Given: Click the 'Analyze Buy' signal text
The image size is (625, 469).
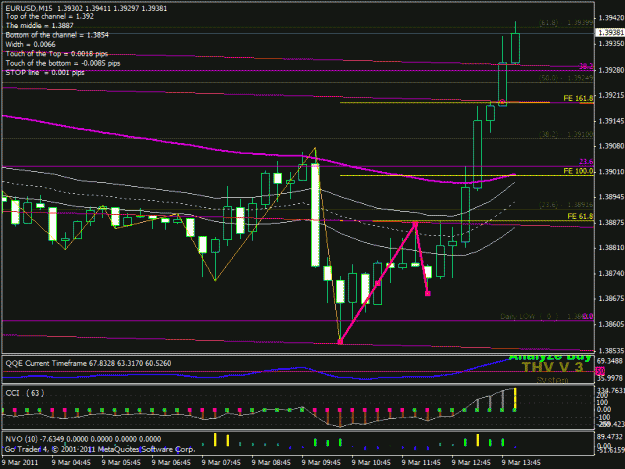Looking at the screenshot, I should pos(550,357).
